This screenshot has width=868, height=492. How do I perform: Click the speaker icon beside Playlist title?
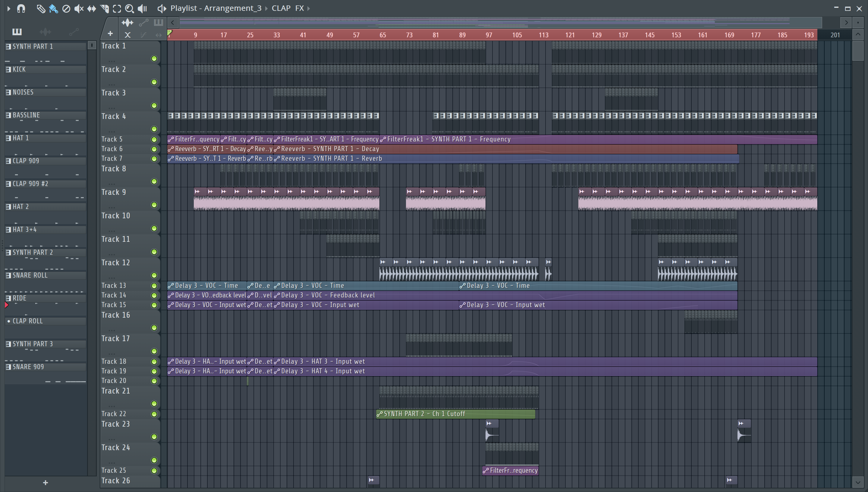coord(162,8)
